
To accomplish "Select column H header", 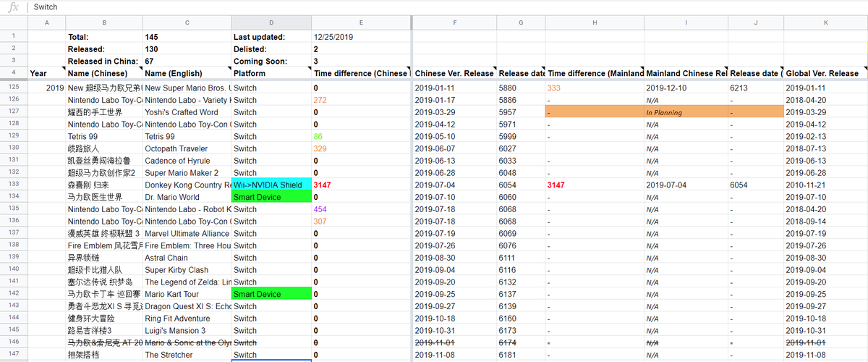I will 595,23.
